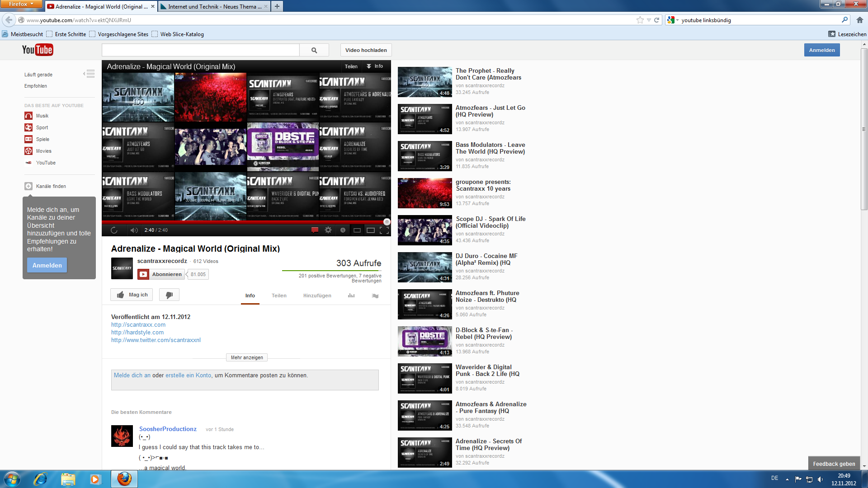This screenshot has height=488, width=868.
Task: Click Mehr anzeigen to expand the description
Action: click(x=247, y=357)
